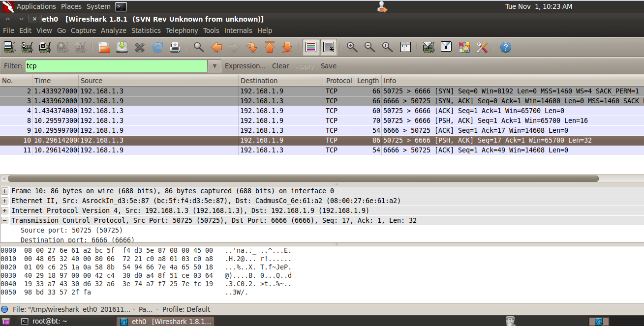
Task: Collapse Transmission Control Protocol node
Action: pyautogui.click(x=5, y=220)
